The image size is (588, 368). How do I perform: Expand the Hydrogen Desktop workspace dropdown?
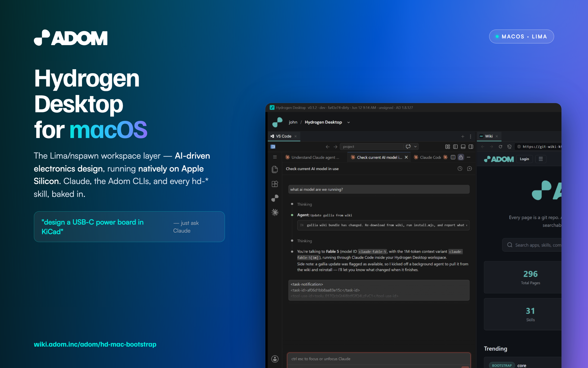click(348, 122)
